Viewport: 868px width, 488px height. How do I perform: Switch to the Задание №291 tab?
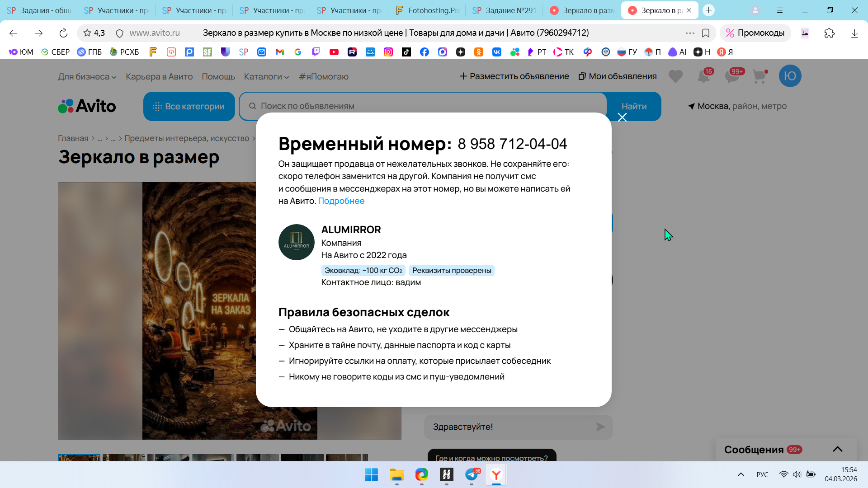pyautogui.click(x=505, y=10)
